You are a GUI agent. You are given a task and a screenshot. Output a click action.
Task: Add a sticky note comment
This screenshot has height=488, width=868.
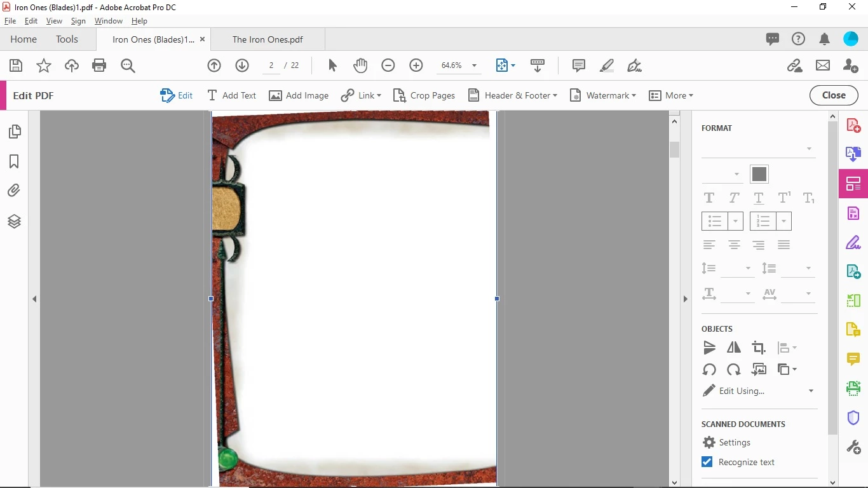[x=579, y=65]
